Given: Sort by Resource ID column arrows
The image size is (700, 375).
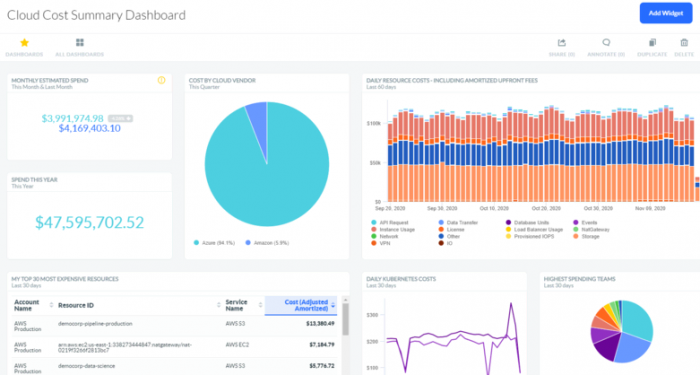Looking at the screenshot, I should (219, 305).
